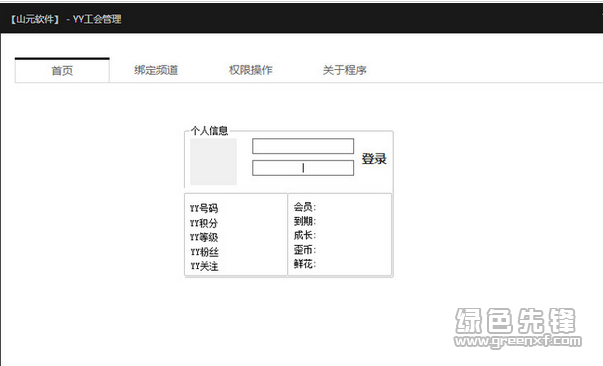Click the 登录 button
The height and width of the screenshot is (366, 603).
pyautogui.click(x=374, y=159)
